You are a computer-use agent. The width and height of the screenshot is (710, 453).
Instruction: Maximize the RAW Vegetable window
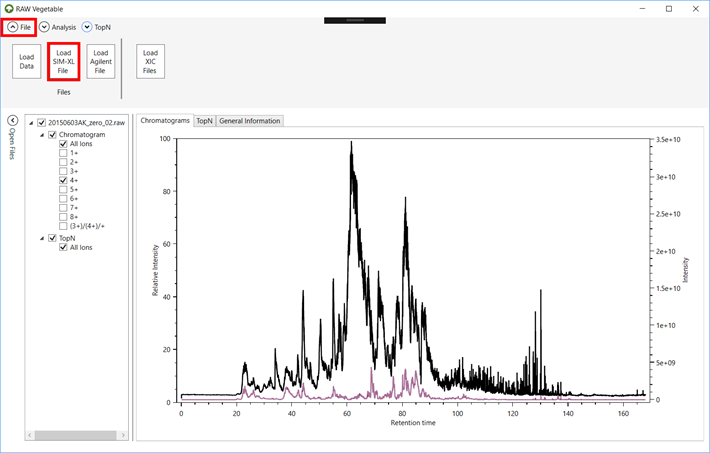point(669,9)
